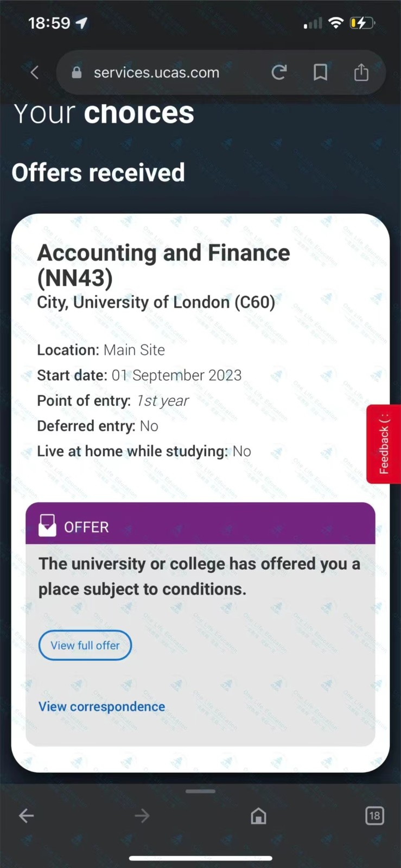The width and height of the screenshot is (401, 868).
Task: Reload the UCAS page
Action: [279, 72]
